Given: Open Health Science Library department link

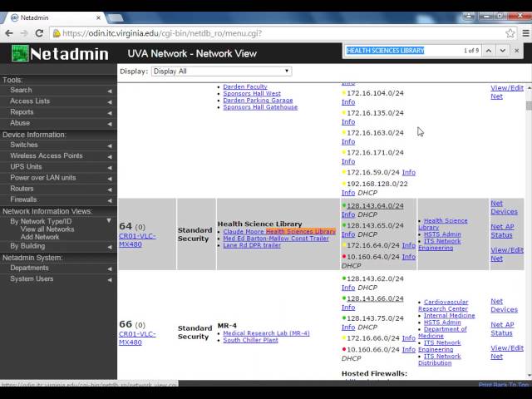Looking at the screenshot, I should point(443,224).
